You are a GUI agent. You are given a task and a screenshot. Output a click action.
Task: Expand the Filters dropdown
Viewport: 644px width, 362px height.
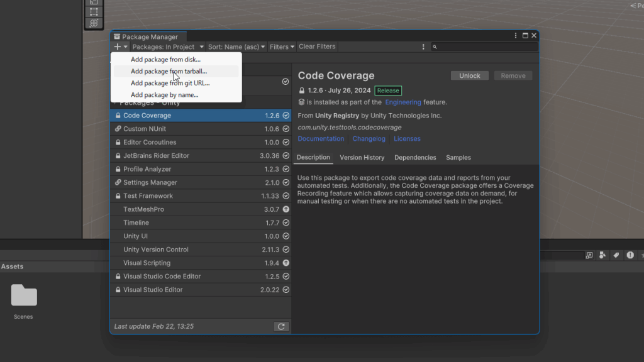point(282,47)
